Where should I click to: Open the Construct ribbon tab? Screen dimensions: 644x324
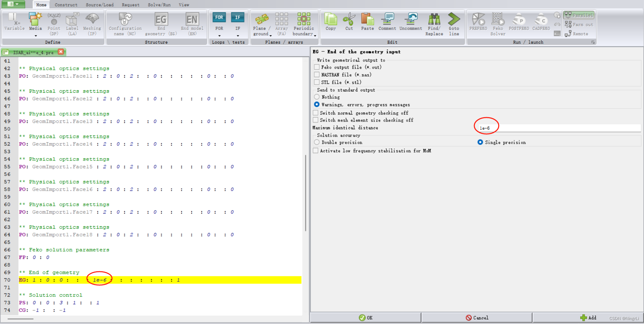click(66, 5)
